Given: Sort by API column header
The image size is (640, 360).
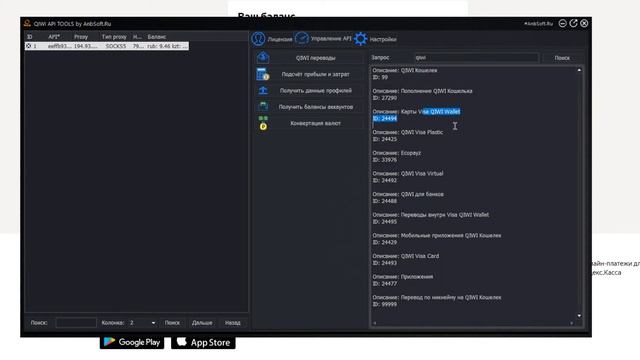Looking at the screenshot, I should 54,37.
